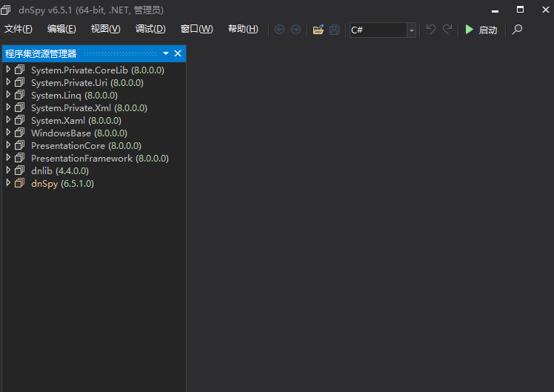Click the dnlib assembly icon
The image size is (554, 392).
[x=20, y=170]
